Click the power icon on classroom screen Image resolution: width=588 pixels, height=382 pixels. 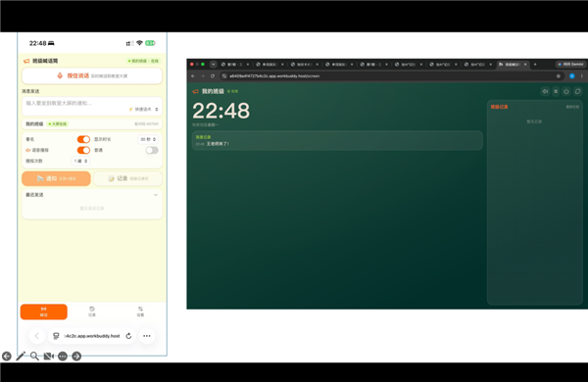click(566, 91)
